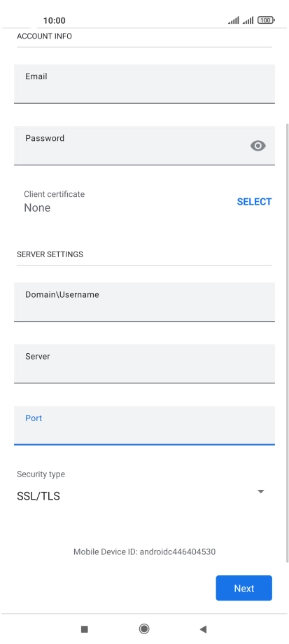The height and width of the screenshot is (644, 289).
Task: Tap the recent apps square button
Action: (85, 629)
